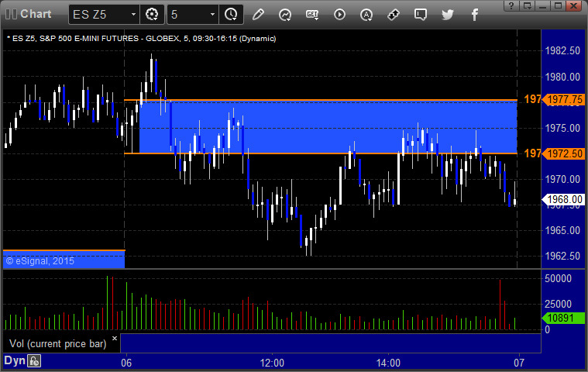588x372 pixels.
Task: Click the 25000 volume axis label
Action: coord(559,304)
